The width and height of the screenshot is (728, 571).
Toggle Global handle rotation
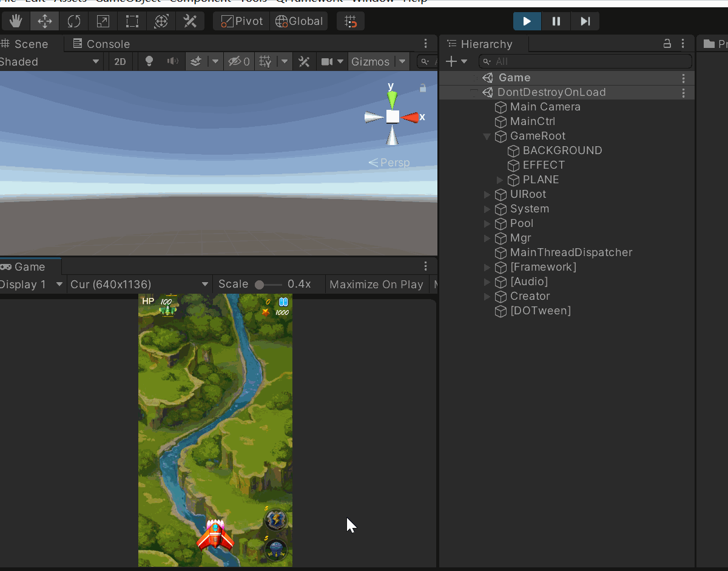[x=299, y=21]
